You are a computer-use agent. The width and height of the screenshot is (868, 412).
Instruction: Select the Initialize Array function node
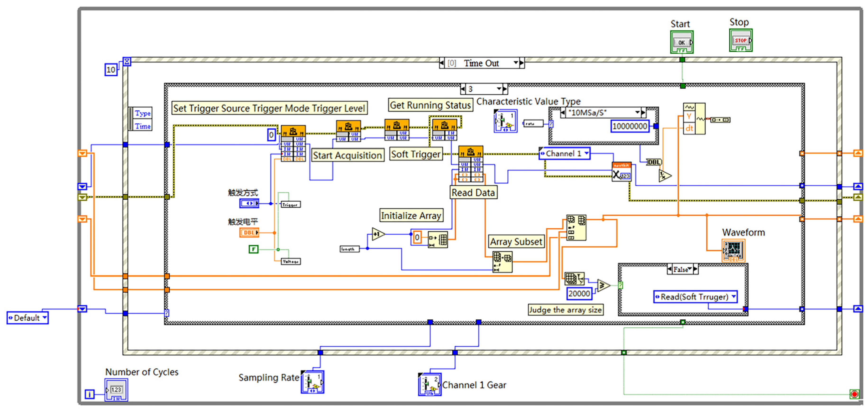(438, 240)
